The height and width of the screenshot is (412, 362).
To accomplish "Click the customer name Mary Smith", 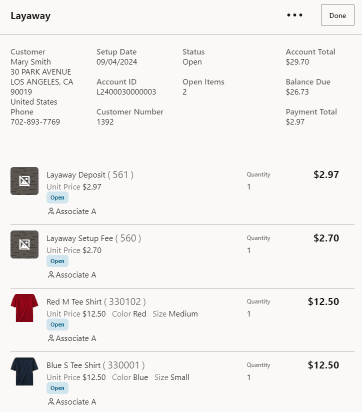I will 31,62.
